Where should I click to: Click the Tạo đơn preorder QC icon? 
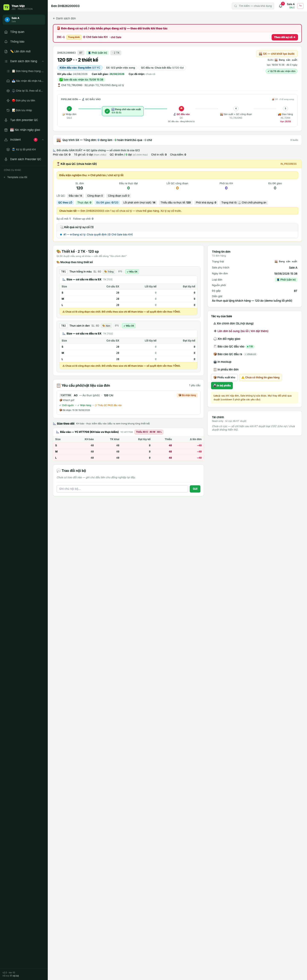pyautogui.click(x=6, y=120)
